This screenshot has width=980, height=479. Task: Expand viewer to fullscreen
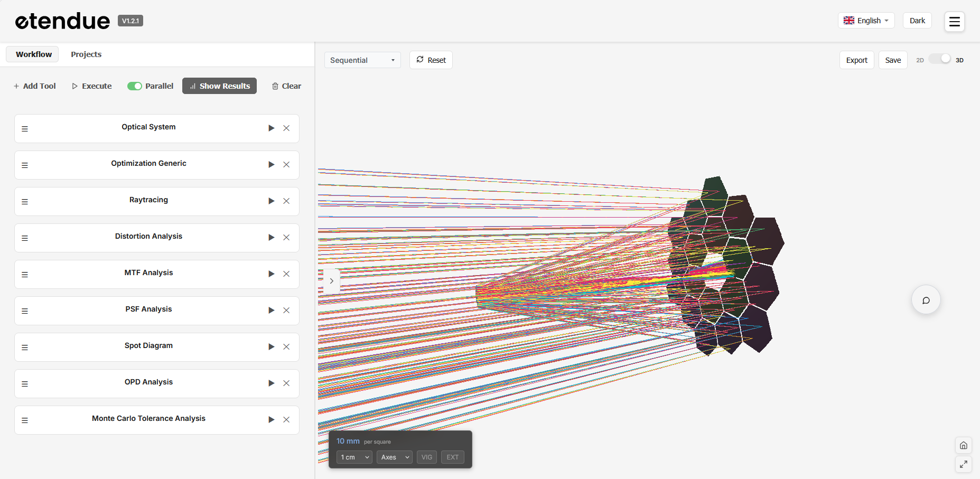point(963,464)
